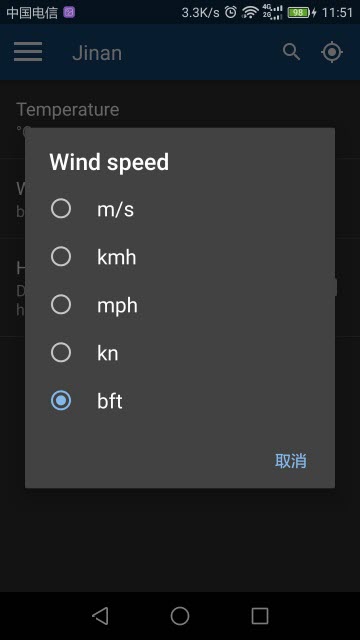Cancel the dialog with 取消
The height and width of the screenshot is (640, 360).
pyautogui.click(x=291, y=461)
